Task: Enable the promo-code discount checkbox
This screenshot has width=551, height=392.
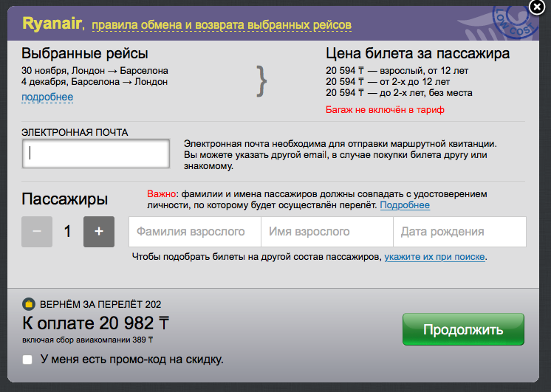Action: 27,360
